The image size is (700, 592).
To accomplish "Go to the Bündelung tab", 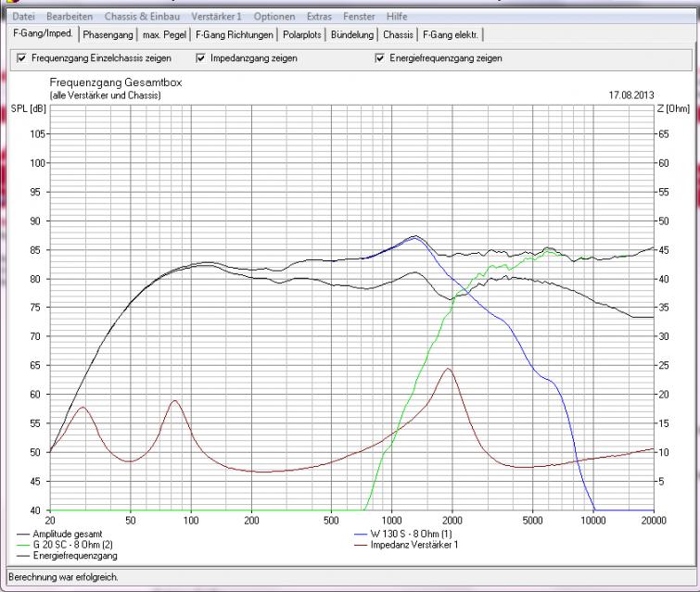I will (x=353, y=35).
